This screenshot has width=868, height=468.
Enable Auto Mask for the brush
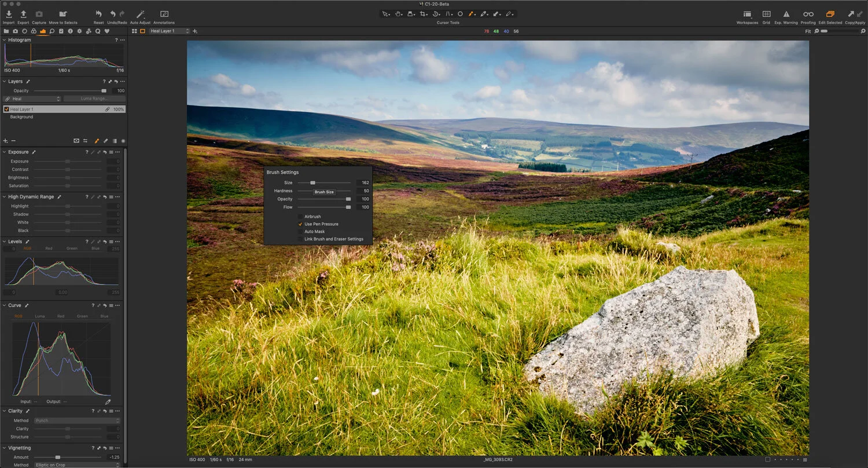click(x=299, y=231)
